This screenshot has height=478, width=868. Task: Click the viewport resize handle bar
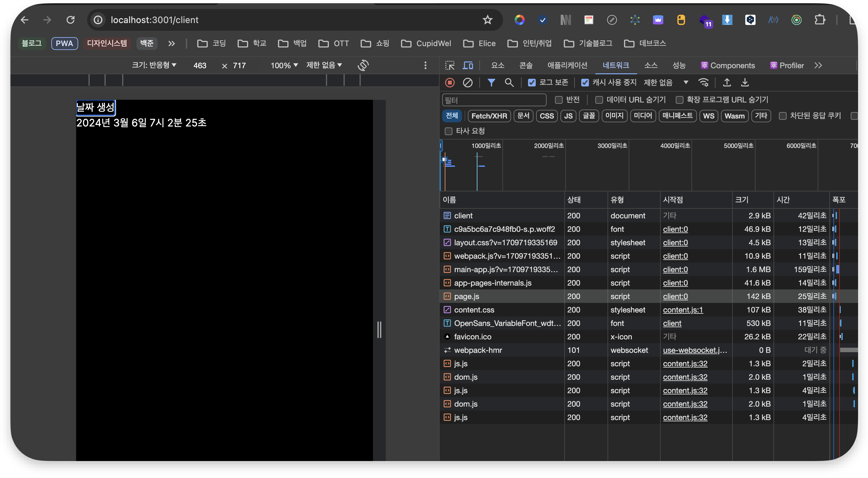tap(379, 329)
